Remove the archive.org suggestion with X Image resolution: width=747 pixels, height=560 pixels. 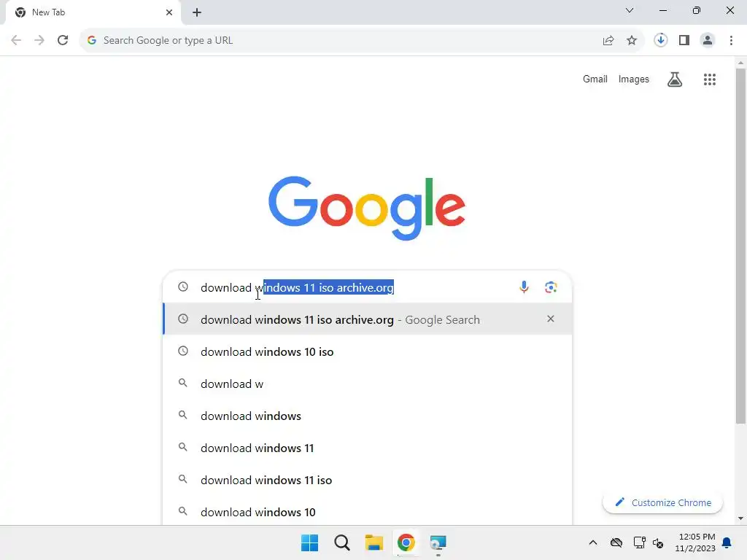click(x=551, y=319)
